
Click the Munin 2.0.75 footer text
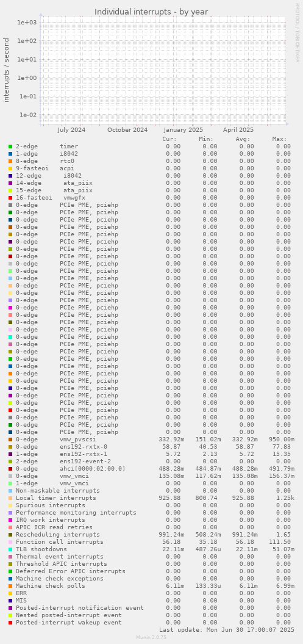(151, 637)
